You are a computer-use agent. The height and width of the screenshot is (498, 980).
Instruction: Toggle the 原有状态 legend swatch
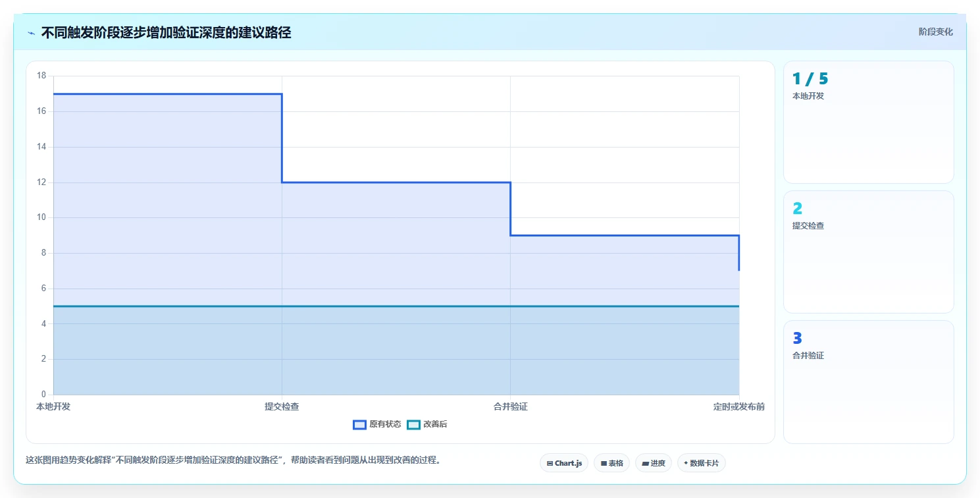359,425
